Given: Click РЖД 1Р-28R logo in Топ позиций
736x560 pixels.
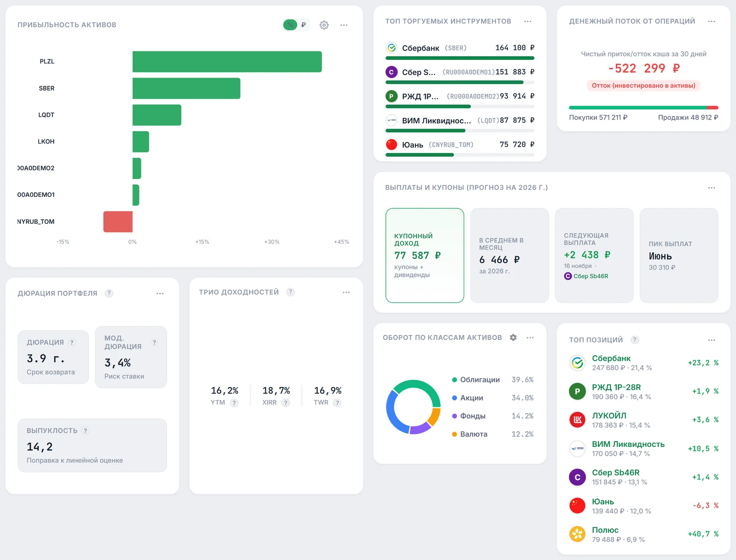Looking at the screenshot, I should coord(577,391).
